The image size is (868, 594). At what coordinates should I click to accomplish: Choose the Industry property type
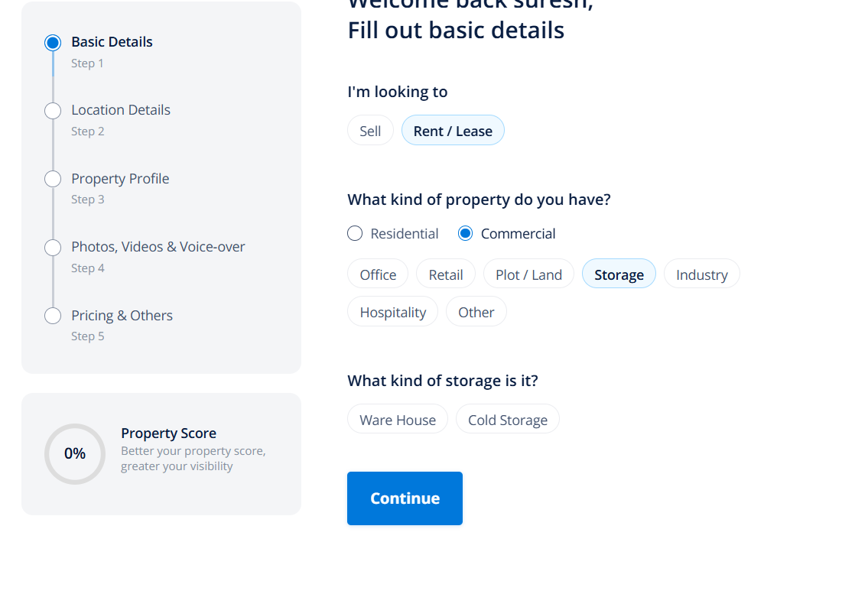[701, 274]
